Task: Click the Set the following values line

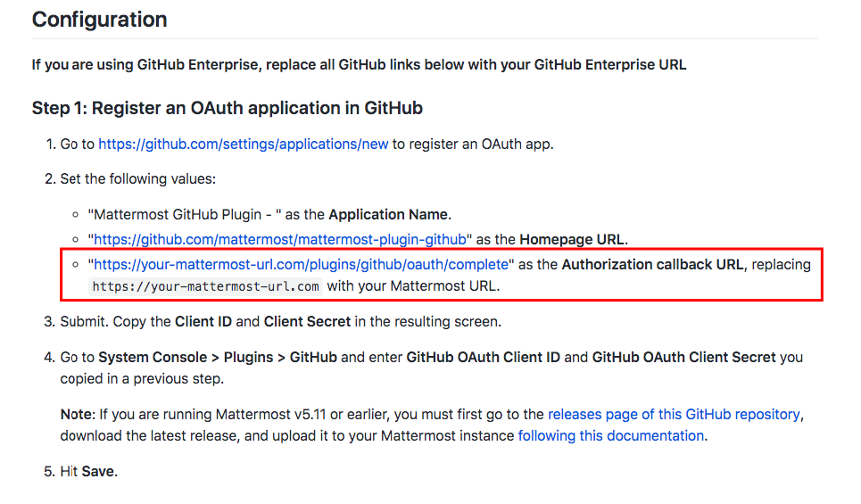Action: (x=137, y=179)
